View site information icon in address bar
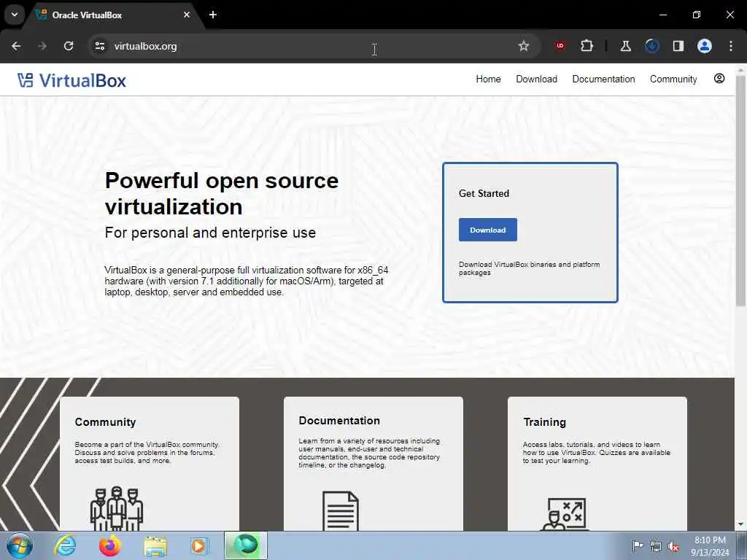This screenshot has height=560, width=747. coord(99,46)
